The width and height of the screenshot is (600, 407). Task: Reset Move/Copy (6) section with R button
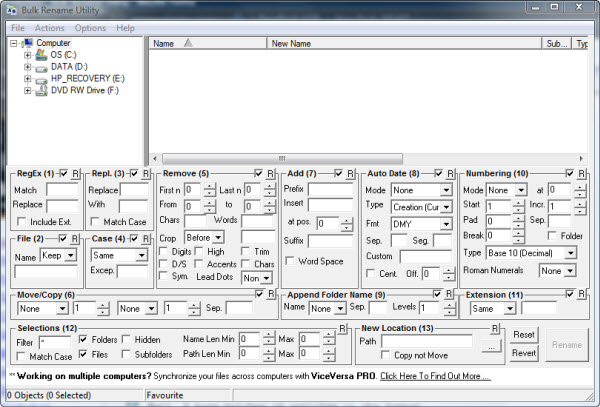click(271, 294)
